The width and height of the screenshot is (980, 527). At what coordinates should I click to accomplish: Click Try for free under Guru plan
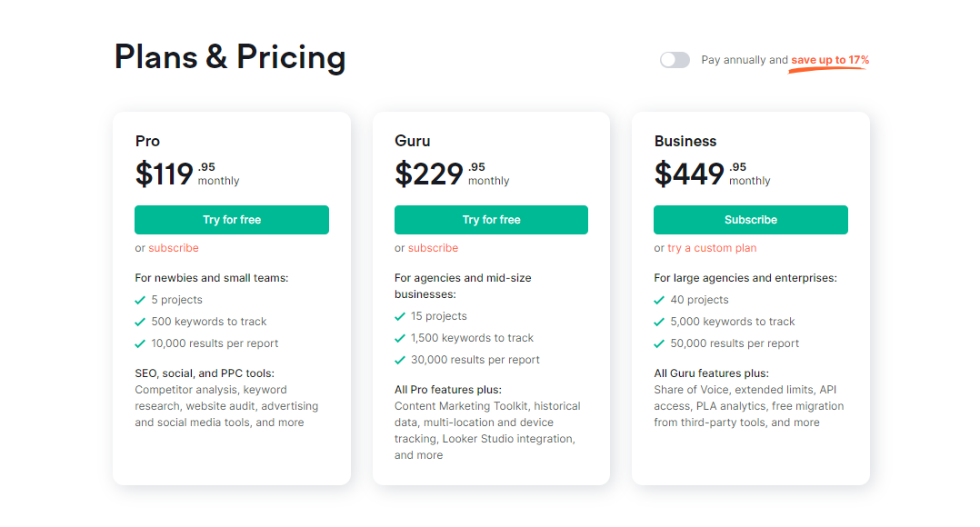coord(491,220)
